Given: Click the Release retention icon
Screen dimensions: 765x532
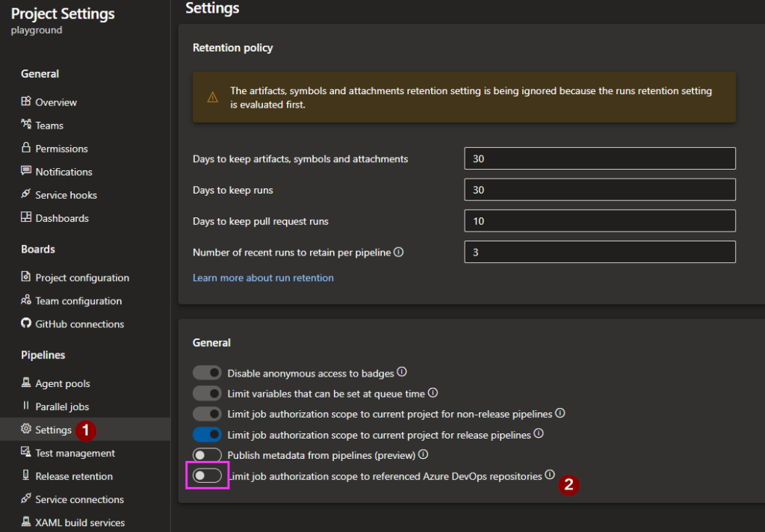Looking at the screenshot, I should point(26,475).
